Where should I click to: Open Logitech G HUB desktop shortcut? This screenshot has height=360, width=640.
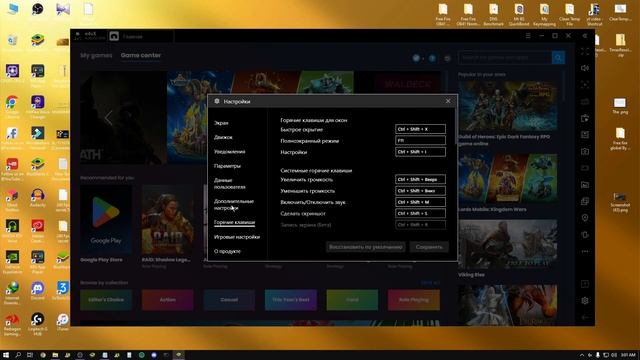tap(38, 323)
